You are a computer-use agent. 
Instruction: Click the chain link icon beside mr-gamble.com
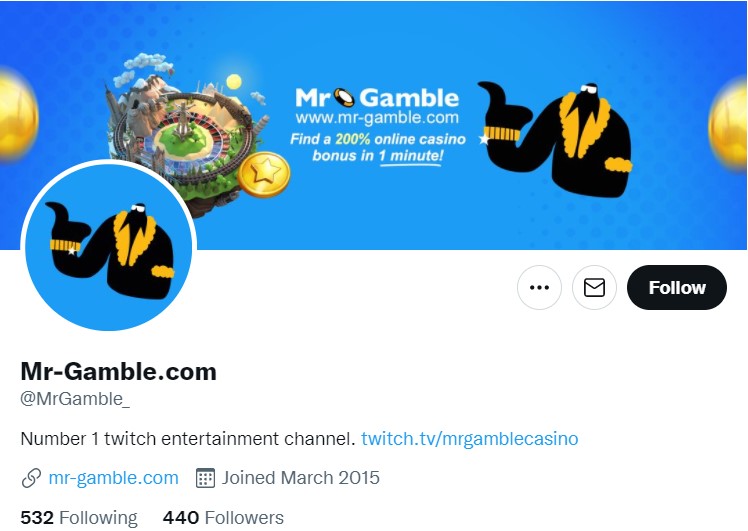coord(31,478)
